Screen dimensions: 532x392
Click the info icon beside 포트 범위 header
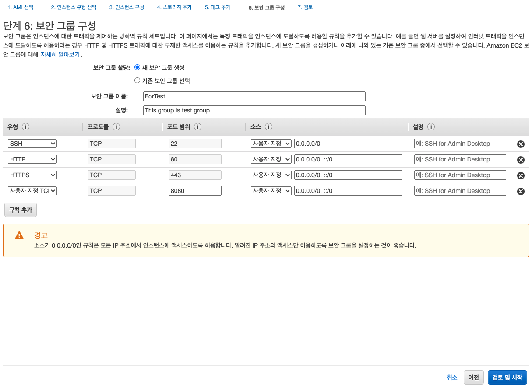[x=198, y=127]
